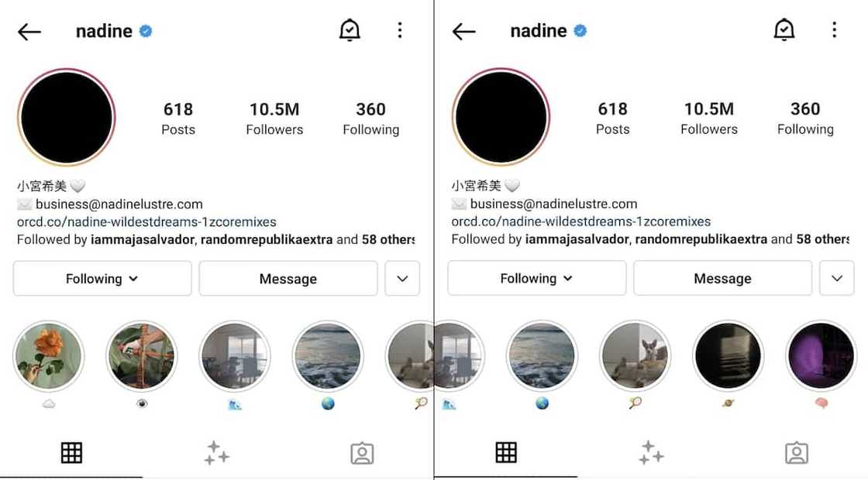Open the orange flower story highlight

[49, 356]
